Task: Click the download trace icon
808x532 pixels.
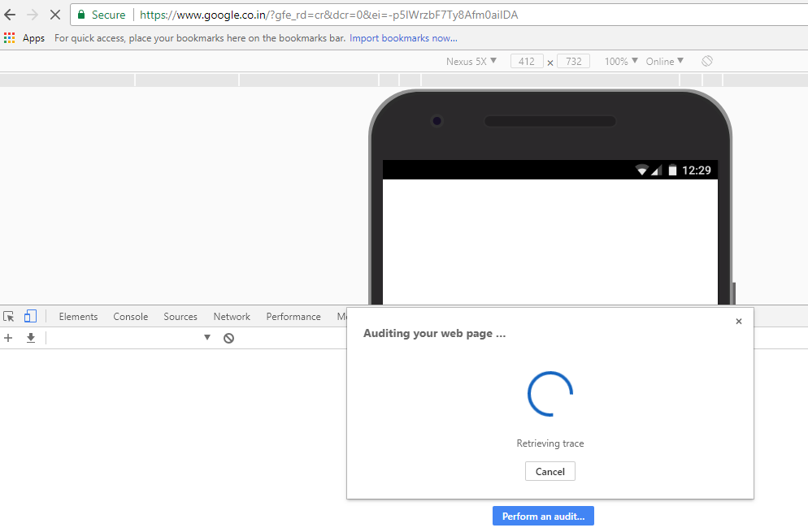Action: [30, 337]
